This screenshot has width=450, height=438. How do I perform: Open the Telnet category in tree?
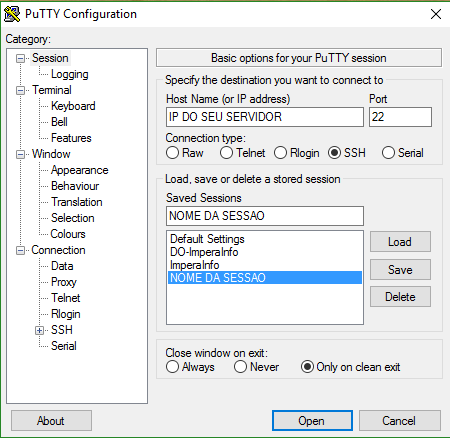coord(65,298)
